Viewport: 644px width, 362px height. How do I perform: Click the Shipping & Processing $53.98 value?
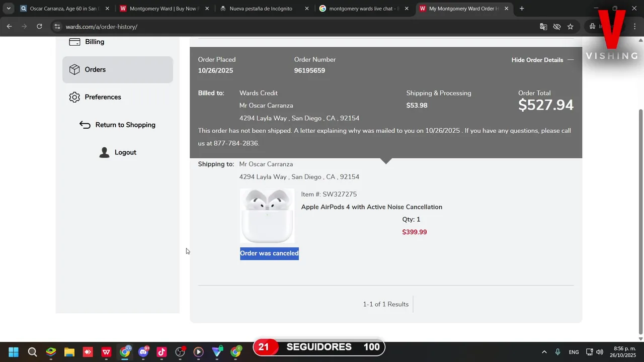click(x=417, y=106)
